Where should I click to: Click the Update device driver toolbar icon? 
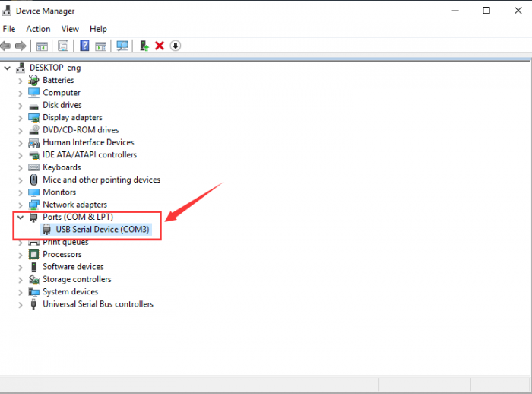tap(144, 46)
